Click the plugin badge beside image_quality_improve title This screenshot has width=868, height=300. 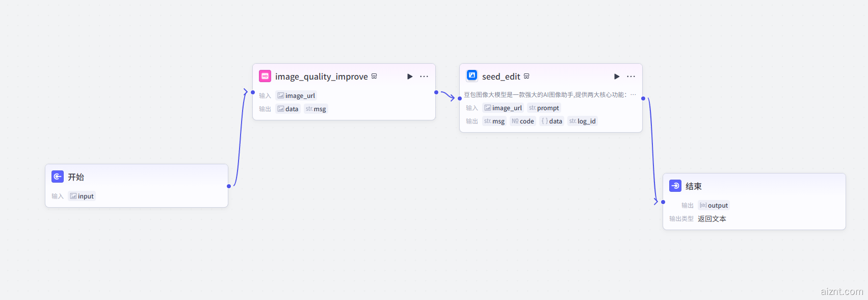pyautogui.click(x=374, y=76)
